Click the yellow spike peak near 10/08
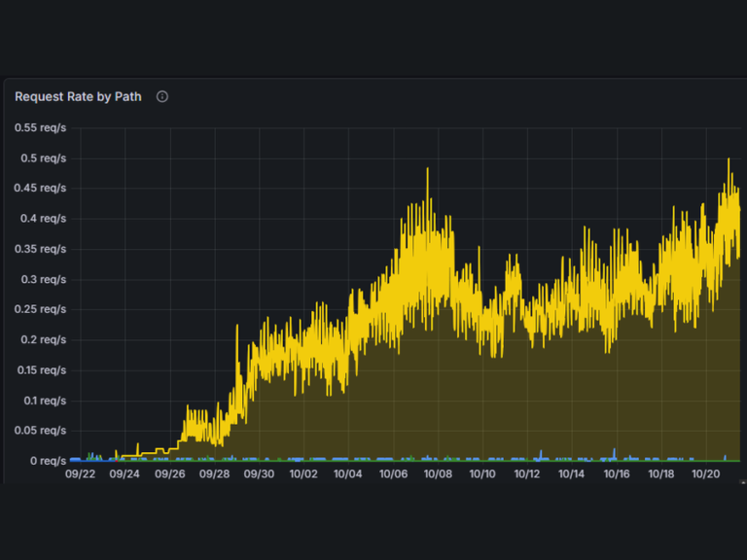This screenshot has width=747, height=560. pyautogui.click(x=427, y=169)
